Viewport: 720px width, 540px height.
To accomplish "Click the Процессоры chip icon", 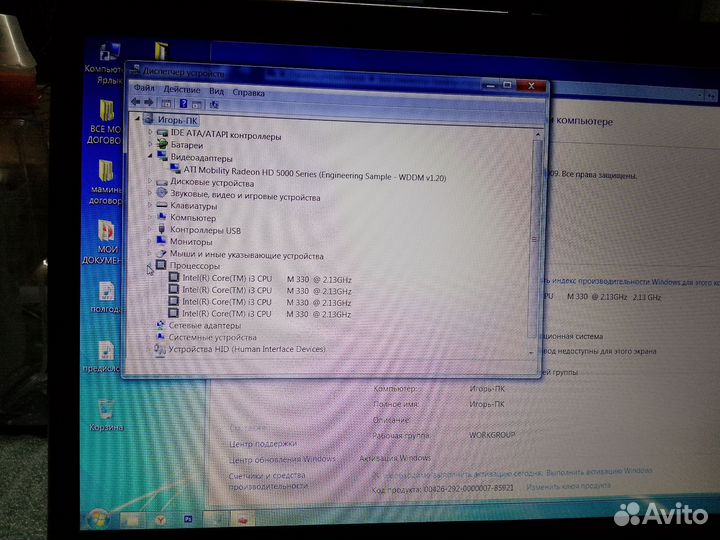I will [x=161, y=265].
